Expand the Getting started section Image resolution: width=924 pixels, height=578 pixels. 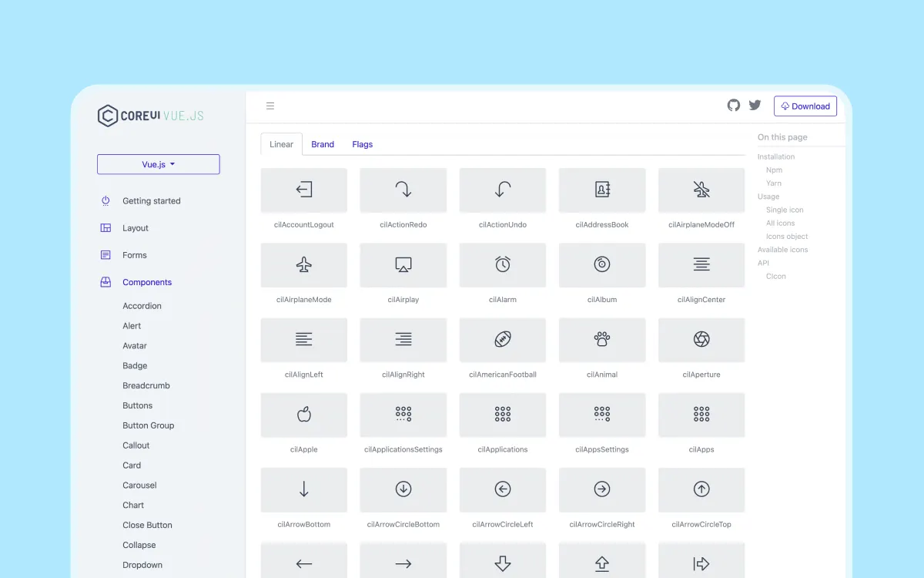(151, 200)
